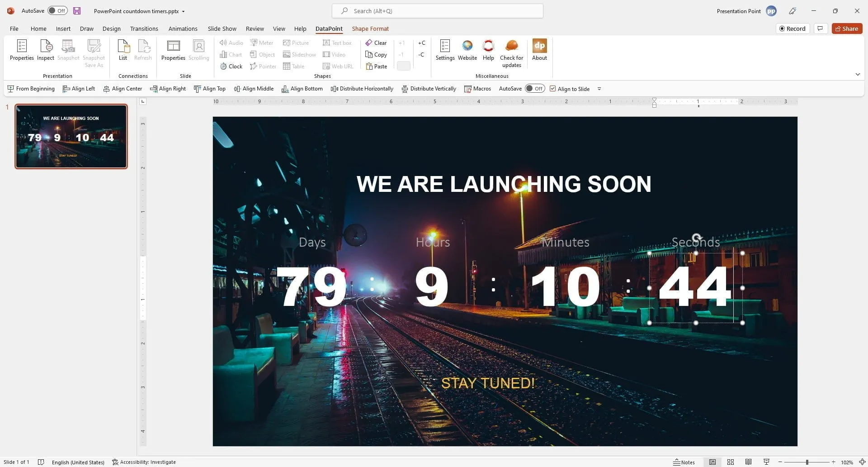Insert a Meter shape
Image resolution: width=868 pixels, height=467 pixels.
pos(262,43)
